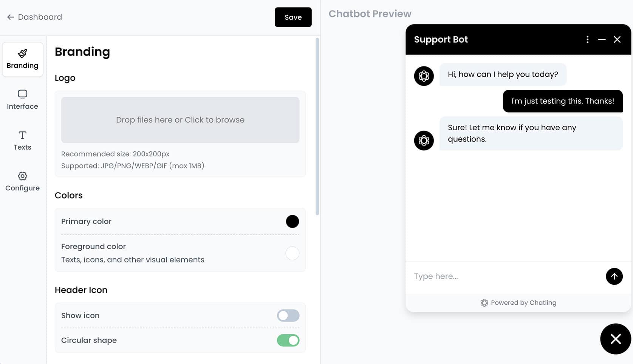633x364 pixels.
Task: Focus the Type here message field
Action: pos(506,276)
